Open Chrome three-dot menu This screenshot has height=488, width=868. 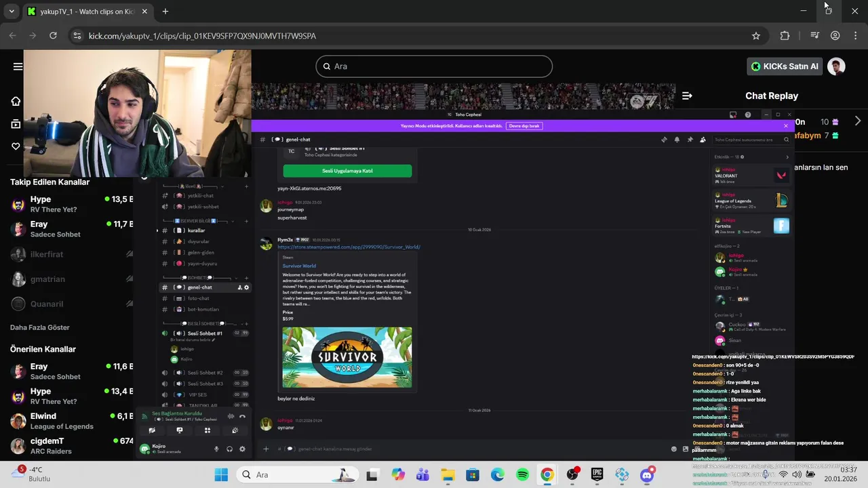(x=856, y=36)
